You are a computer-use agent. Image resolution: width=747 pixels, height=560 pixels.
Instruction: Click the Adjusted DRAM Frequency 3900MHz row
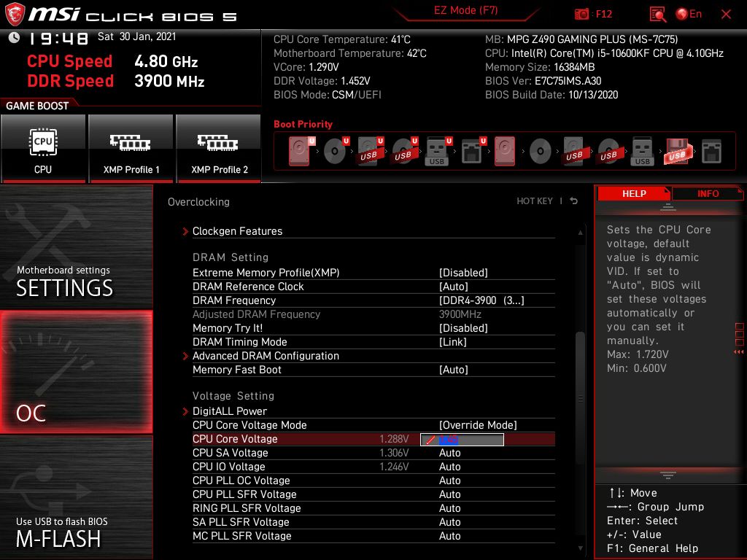(x=373, y=314)
